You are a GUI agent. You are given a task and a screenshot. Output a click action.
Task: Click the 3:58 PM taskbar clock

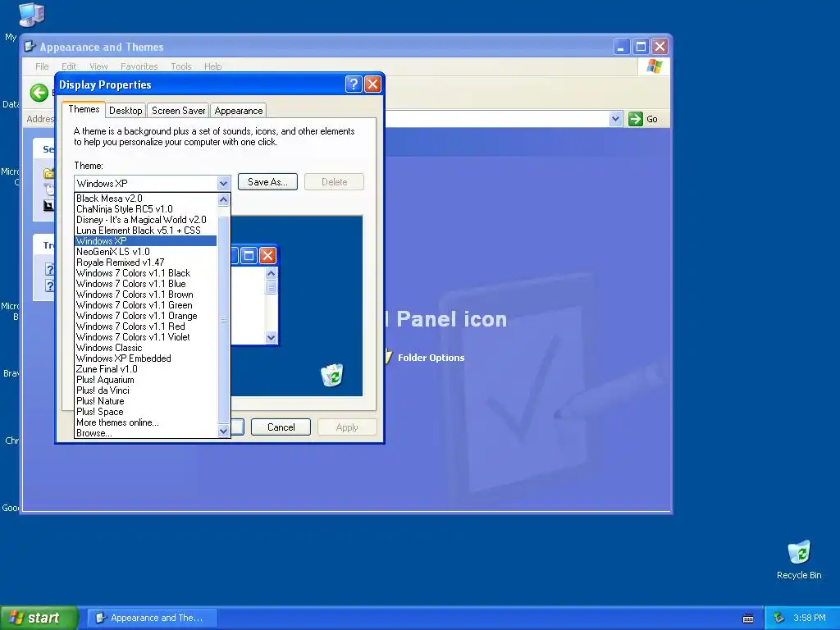tap(810, 618)
